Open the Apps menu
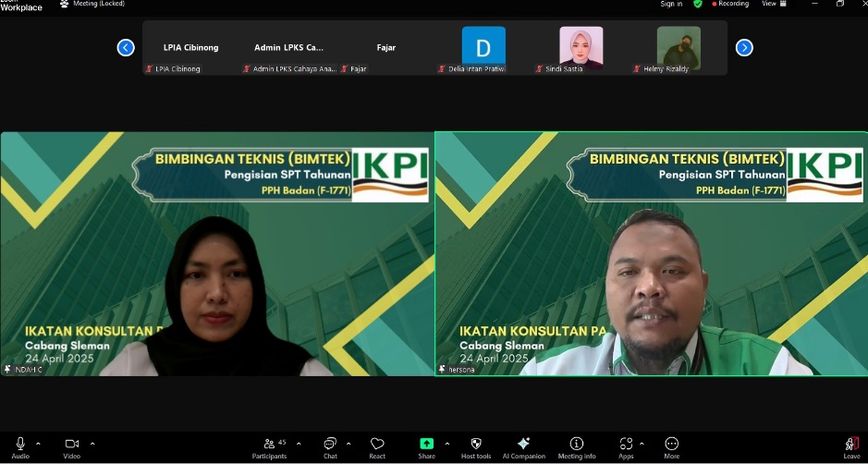 click(x=626, y=448)
